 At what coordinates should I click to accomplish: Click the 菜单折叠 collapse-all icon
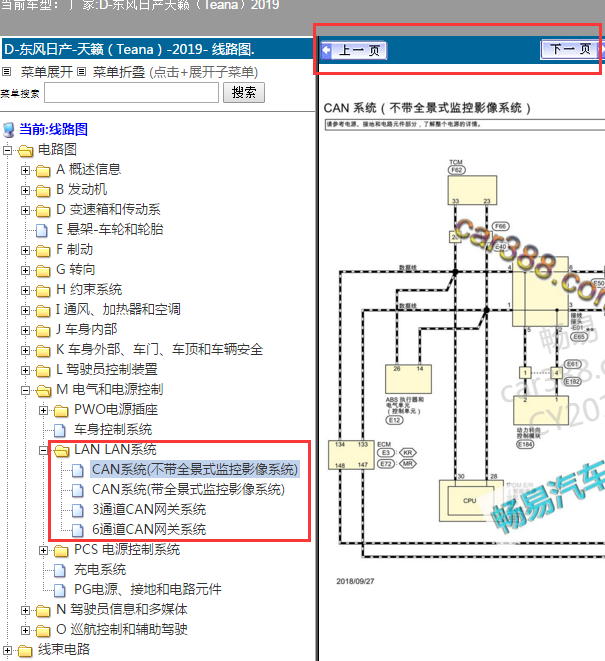[82, 72]
